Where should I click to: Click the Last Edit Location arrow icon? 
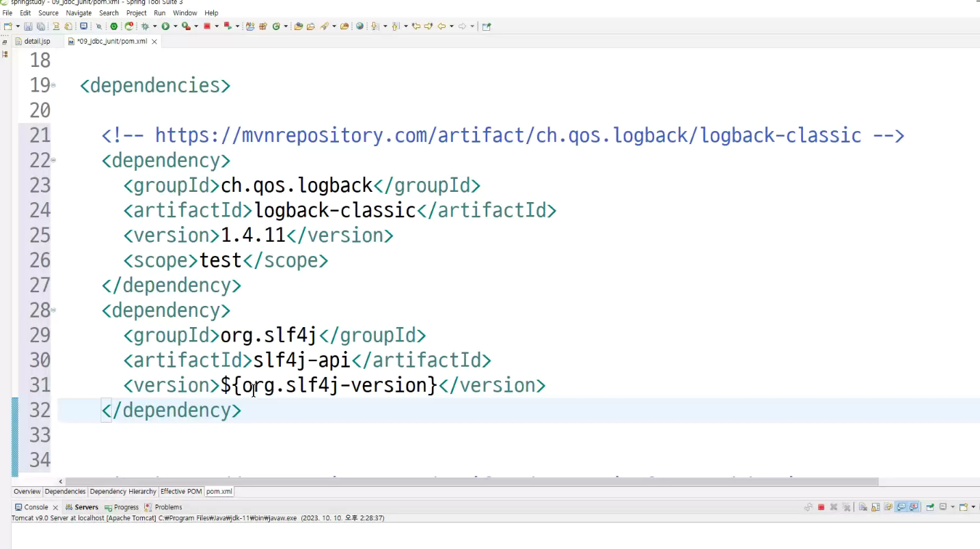tap(416, 26)
